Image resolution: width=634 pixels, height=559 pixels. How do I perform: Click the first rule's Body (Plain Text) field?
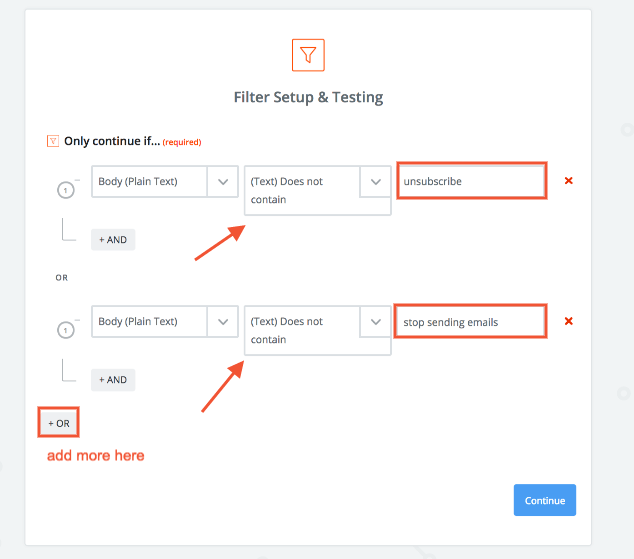(x=149, y=182)
